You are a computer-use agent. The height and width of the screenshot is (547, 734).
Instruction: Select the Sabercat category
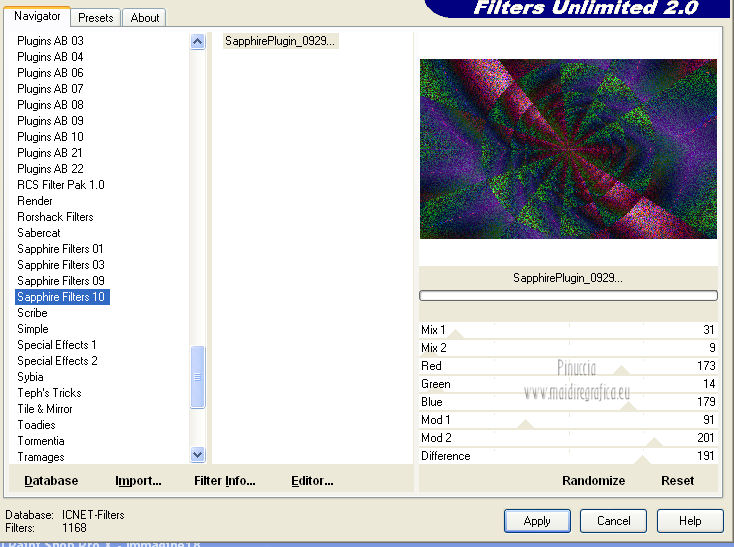pyautogui.click(x=39, y=233)
